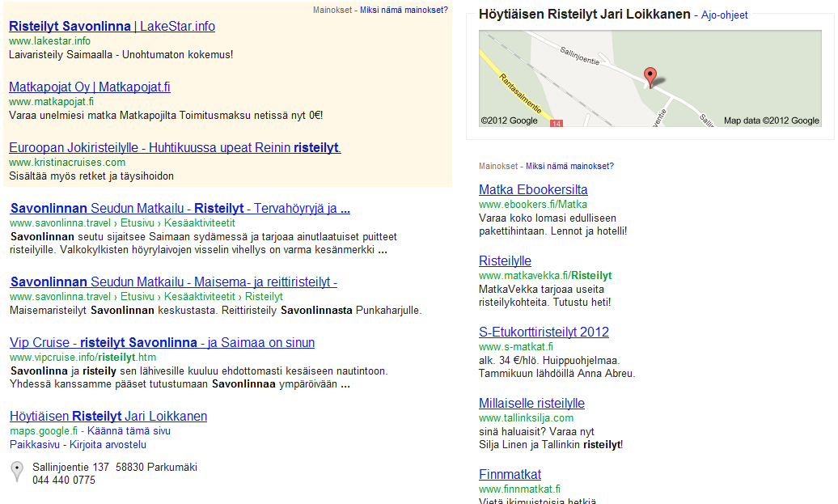The width and height of the screenshot is (838, 504).
Task: Click 'Höytiäisen Risteilyt Jari Loikkanen' map panel heading
Action: 585,15
